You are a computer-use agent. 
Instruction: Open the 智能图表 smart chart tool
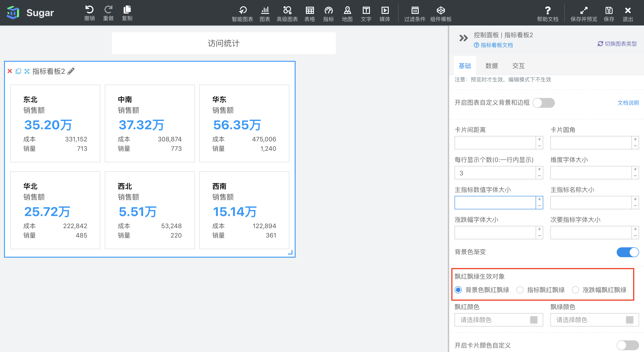pos(242,14)
